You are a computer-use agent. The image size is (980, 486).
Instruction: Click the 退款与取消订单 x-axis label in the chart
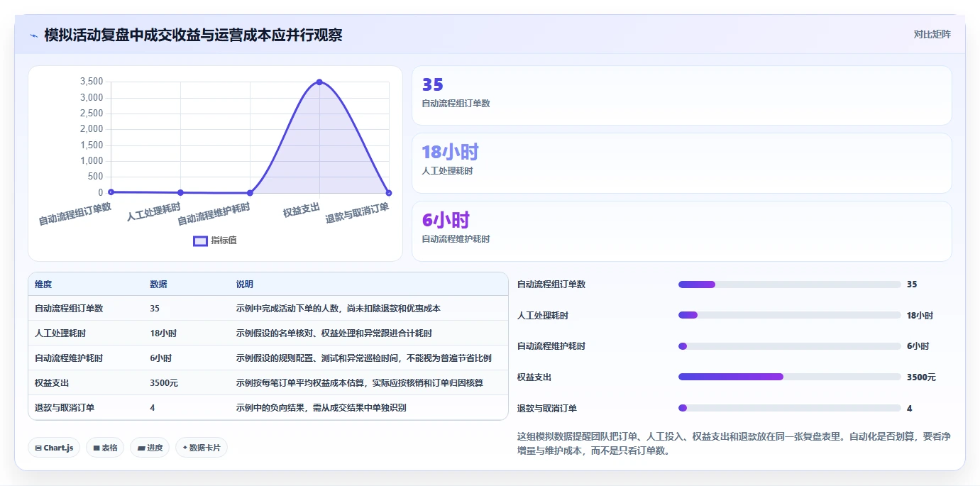coord(357,213)
